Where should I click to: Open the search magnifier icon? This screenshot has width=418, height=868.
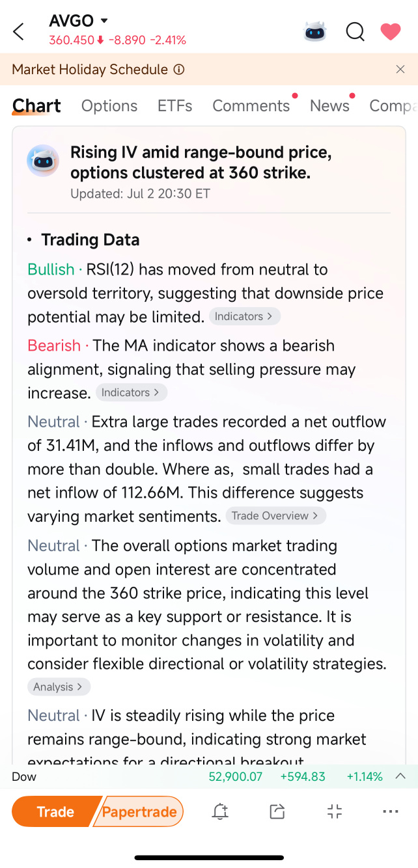[x=355, y=31]
